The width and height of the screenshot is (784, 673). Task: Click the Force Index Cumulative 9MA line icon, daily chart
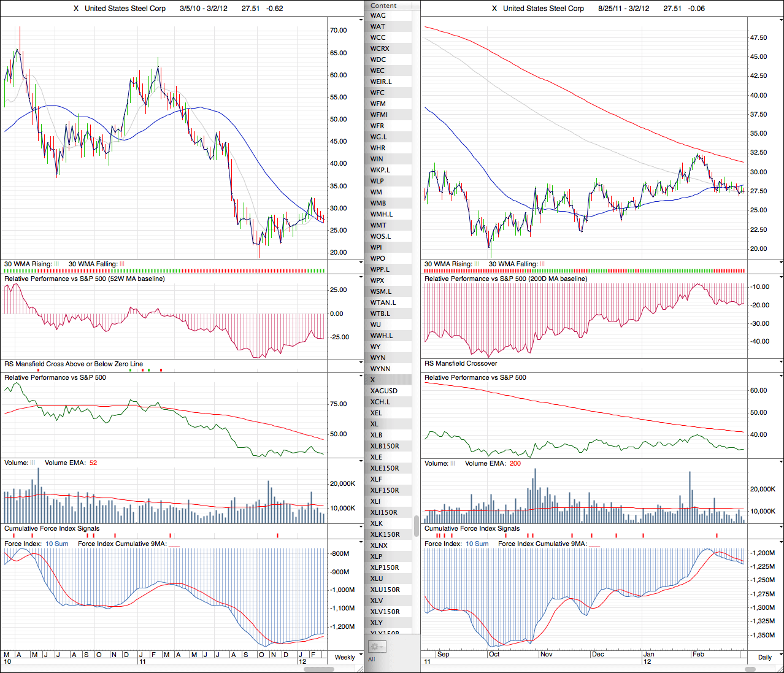(594, 544)
